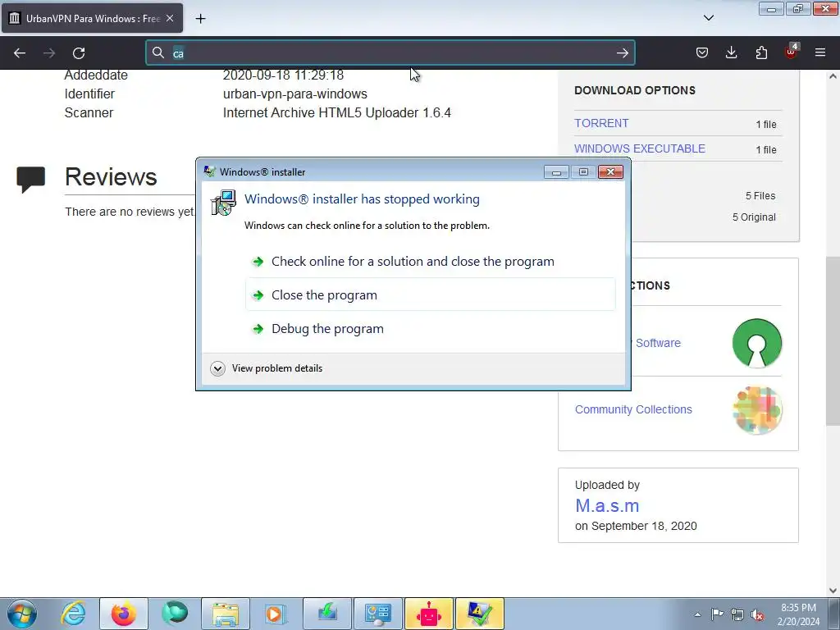
Task: Choose Close the program option
Action: pyautogui.click(x=430, y=294)
